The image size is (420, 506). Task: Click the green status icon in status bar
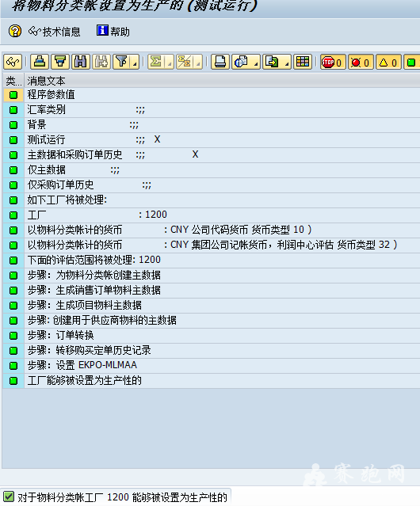pos(9,496)
